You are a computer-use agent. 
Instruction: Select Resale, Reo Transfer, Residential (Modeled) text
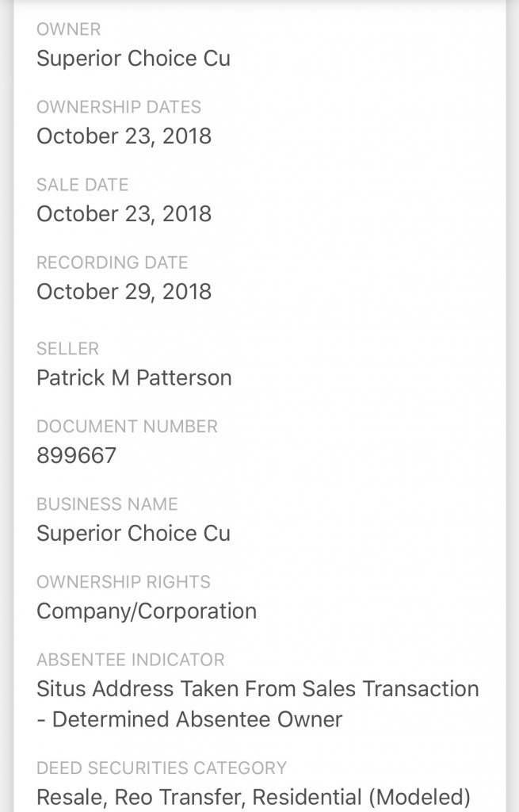point(254,797)
